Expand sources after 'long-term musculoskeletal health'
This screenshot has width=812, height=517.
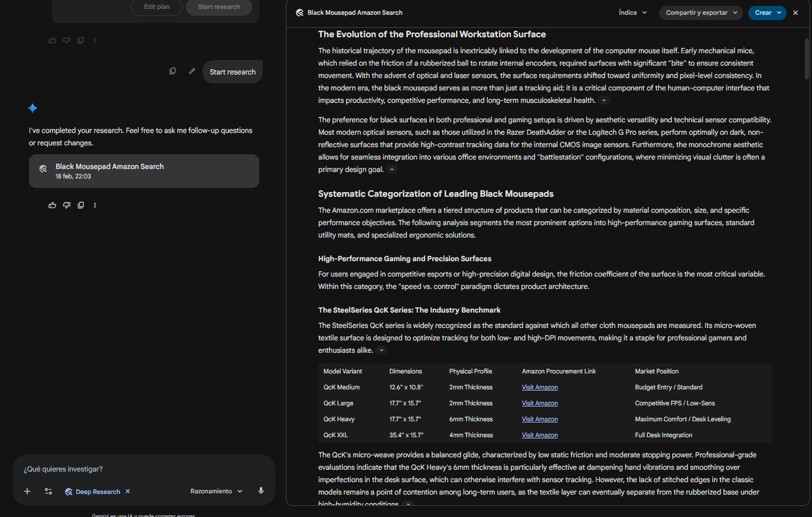point(604,100)
